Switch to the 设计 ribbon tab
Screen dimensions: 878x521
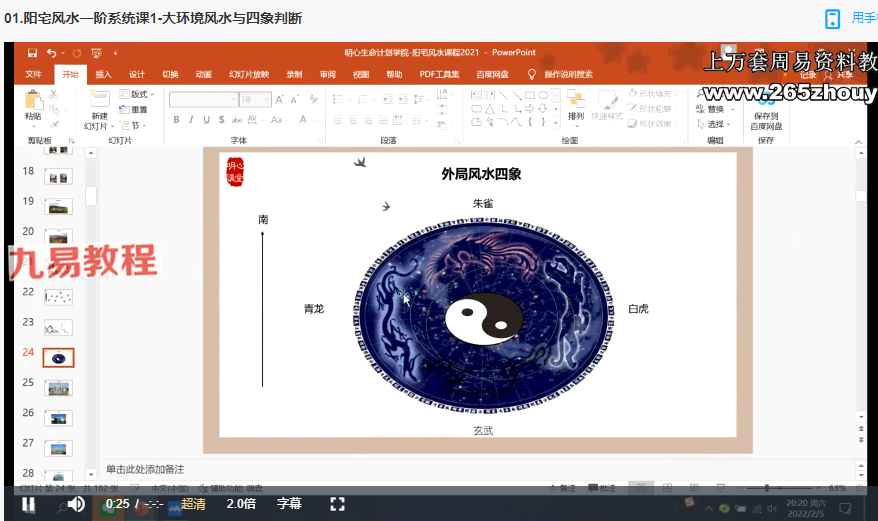pyautogui.click(x=137, y=75)
